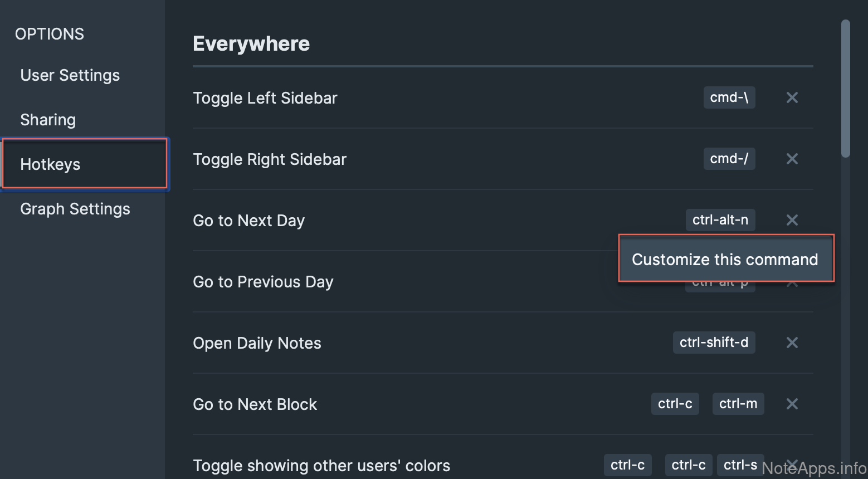Open the Sharing options
The image size is (868, 479).
tap(48, 120)
